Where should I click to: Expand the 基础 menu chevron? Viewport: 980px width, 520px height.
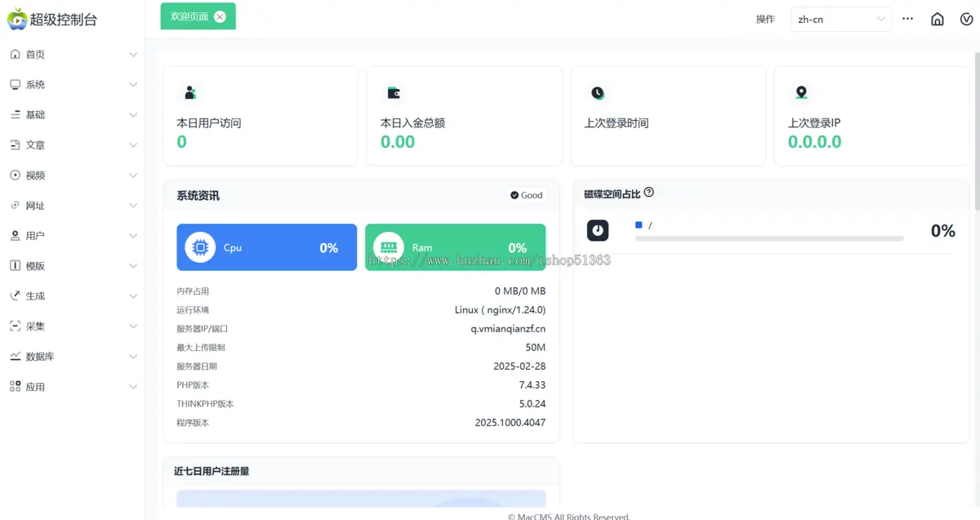(133, 115)
